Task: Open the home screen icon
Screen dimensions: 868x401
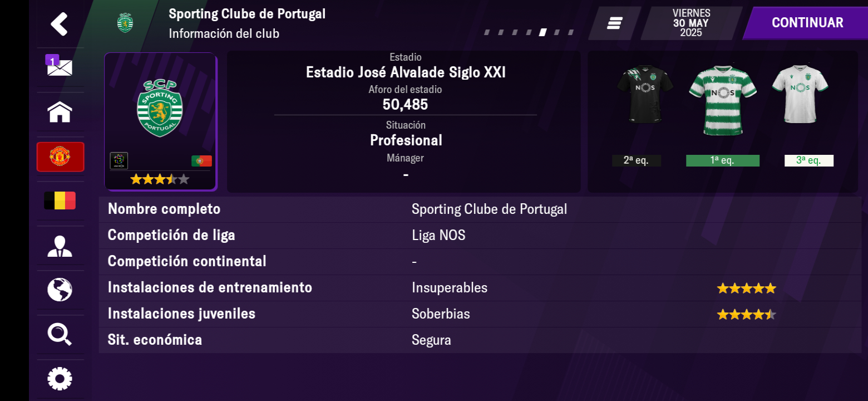Action: [x=60, y=112]
